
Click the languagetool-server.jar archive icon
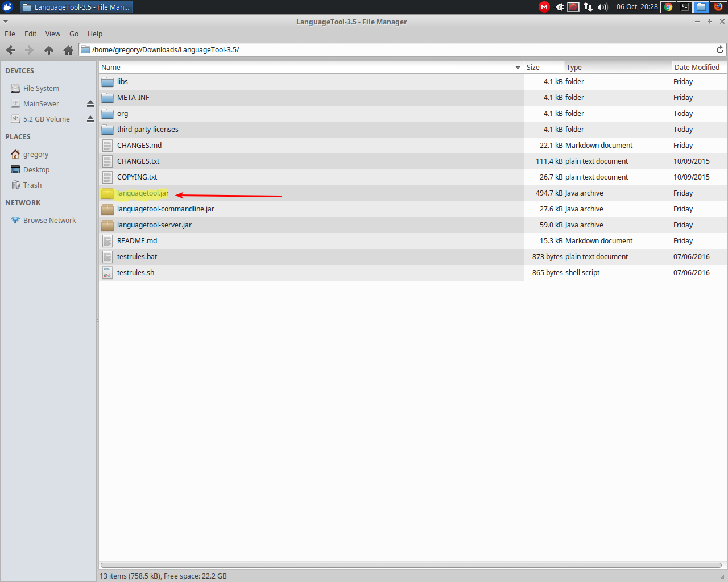[107, 225]
